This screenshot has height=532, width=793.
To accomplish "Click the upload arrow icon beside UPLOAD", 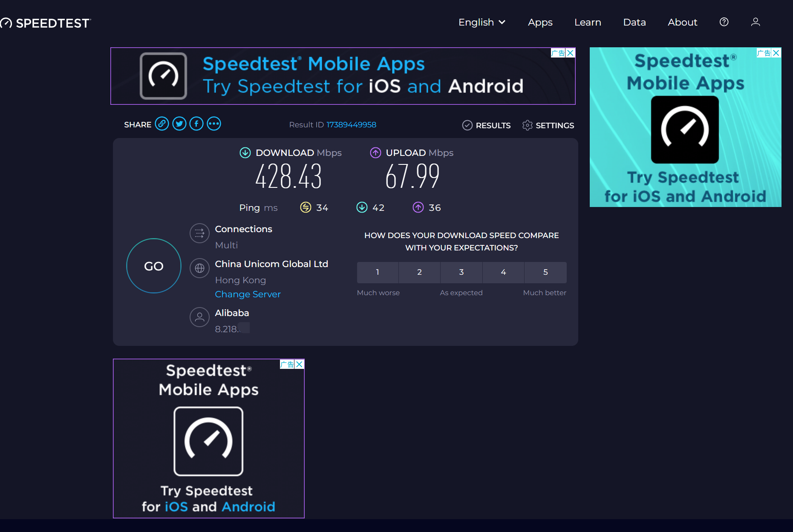I will 375,152.
